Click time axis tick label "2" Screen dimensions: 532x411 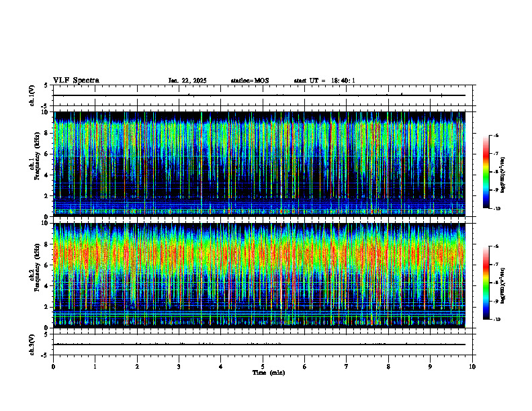(x=137, y=367)
